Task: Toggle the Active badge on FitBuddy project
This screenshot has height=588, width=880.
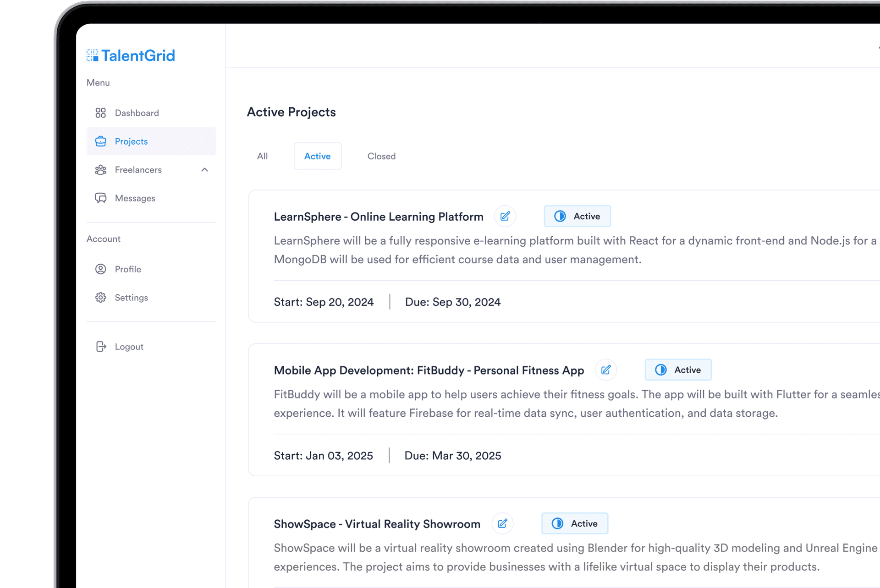Action: 678,370
